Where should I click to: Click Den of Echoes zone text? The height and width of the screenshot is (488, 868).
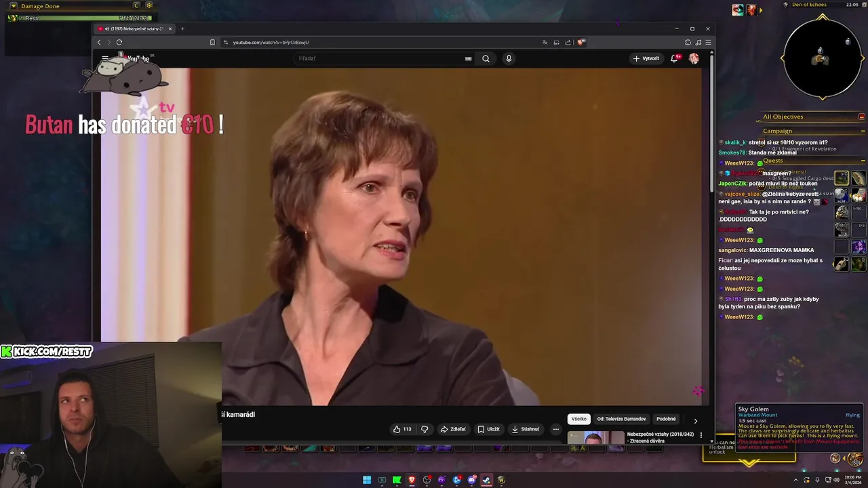pyautogui.click(x=808, y=5)
